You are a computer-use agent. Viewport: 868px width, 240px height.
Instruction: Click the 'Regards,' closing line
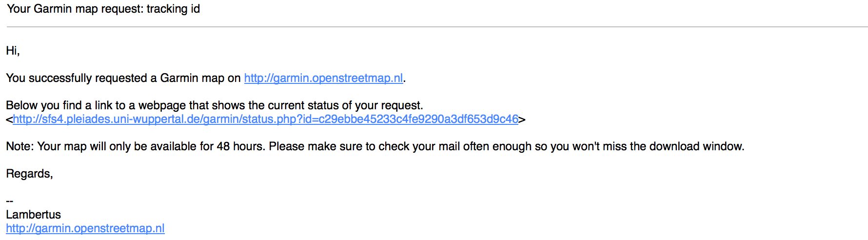tap(29, 174)
